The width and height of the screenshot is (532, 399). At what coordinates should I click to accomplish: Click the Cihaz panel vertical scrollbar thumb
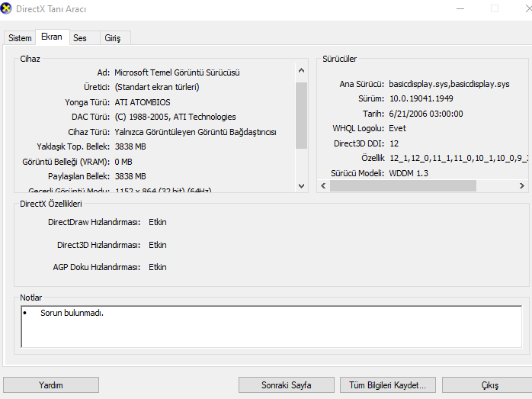click(x=301, y=115)
